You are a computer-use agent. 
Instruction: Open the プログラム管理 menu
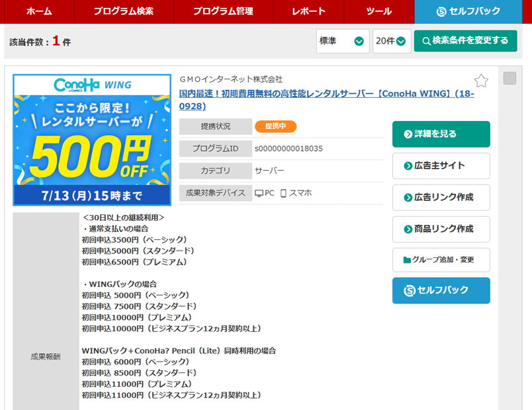pos(223,11)
